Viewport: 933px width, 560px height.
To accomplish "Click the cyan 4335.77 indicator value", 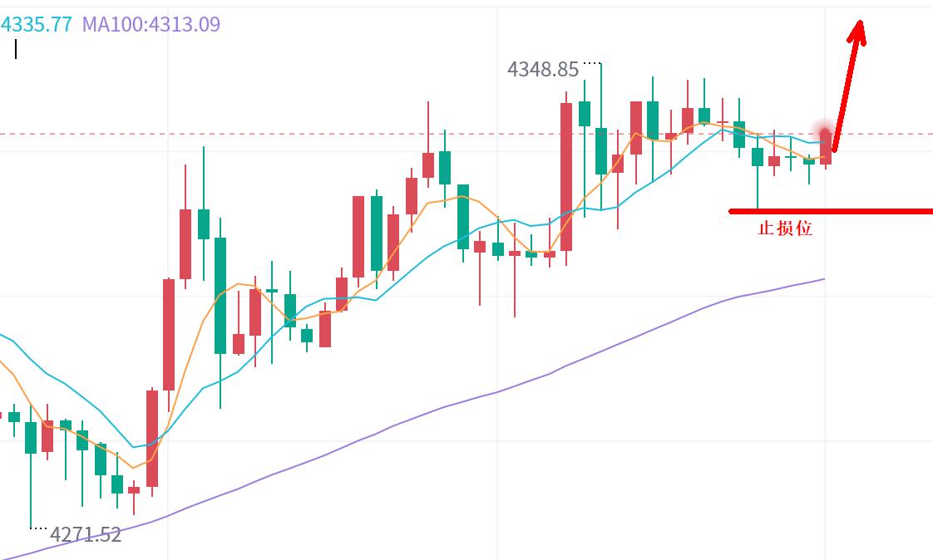I will 37,24.
